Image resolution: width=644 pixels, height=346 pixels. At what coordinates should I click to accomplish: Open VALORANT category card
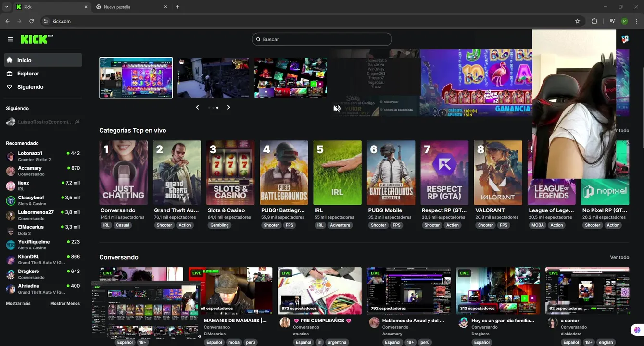click(498, 173)
